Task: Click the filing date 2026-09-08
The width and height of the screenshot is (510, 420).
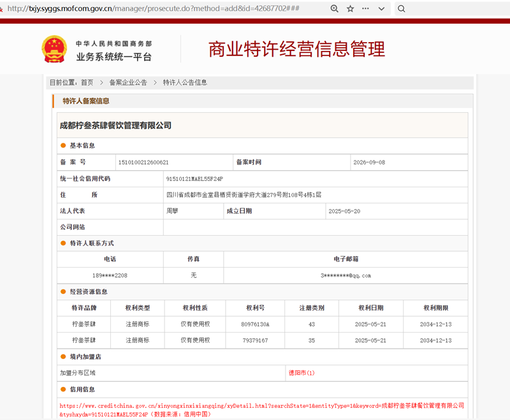Action: [x=369, y=163]
